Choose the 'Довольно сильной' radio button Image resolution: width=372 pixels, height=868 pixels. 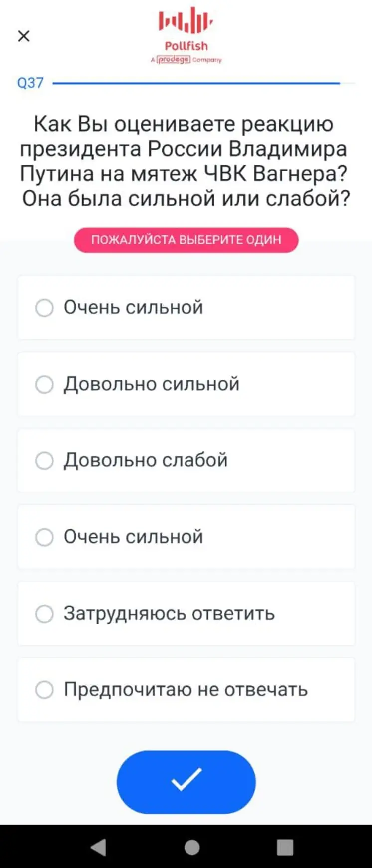(44, 384)
